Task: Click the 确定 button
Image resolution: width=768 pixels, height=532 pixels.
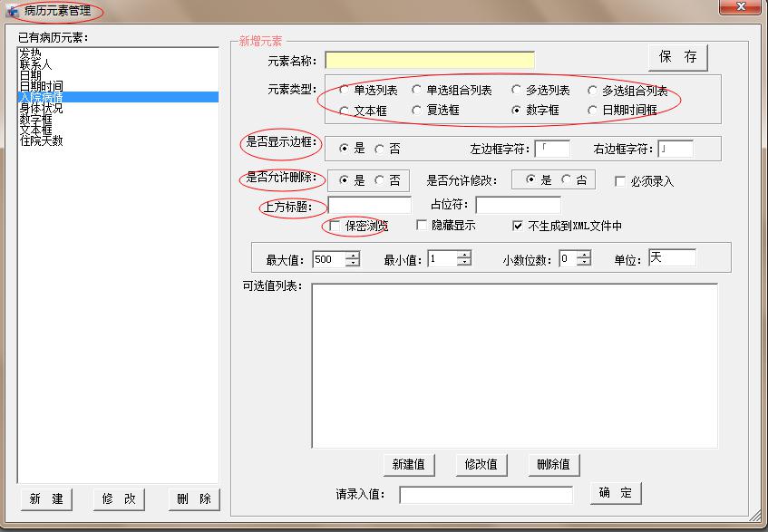Action: tap(616, 493)
